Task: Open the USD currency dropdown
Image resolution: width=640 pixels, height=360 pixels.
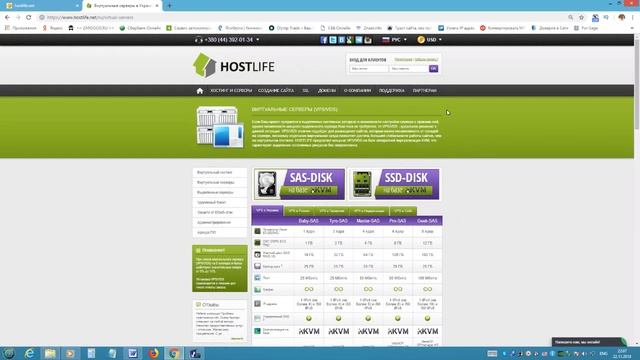Action: [429, 40]
